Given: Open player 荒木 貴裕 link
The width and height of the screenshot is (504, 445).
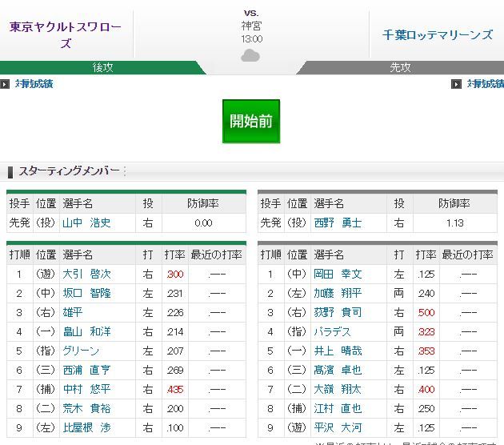Looking at the screenshot, I should 86,408.
